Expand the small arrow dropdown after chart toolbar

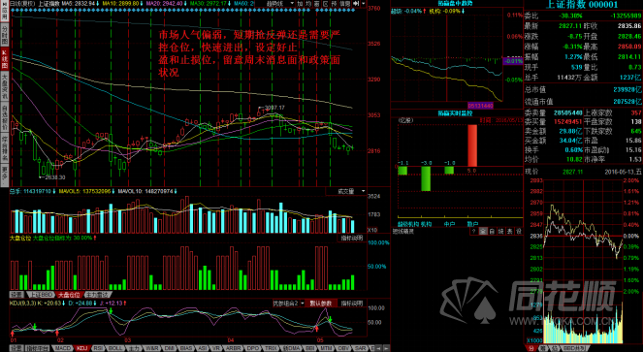point(364,3)
